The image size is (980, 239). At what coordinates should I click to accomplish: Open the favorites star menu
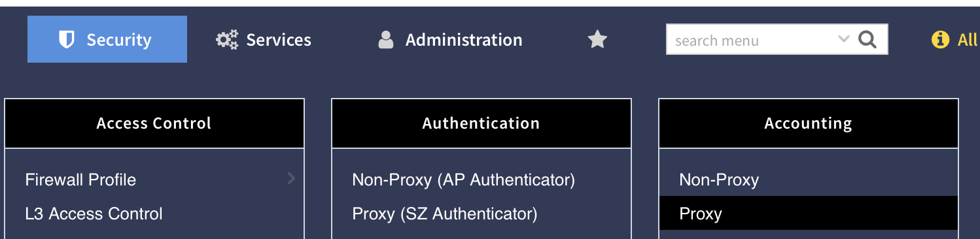tap(597, 40)
